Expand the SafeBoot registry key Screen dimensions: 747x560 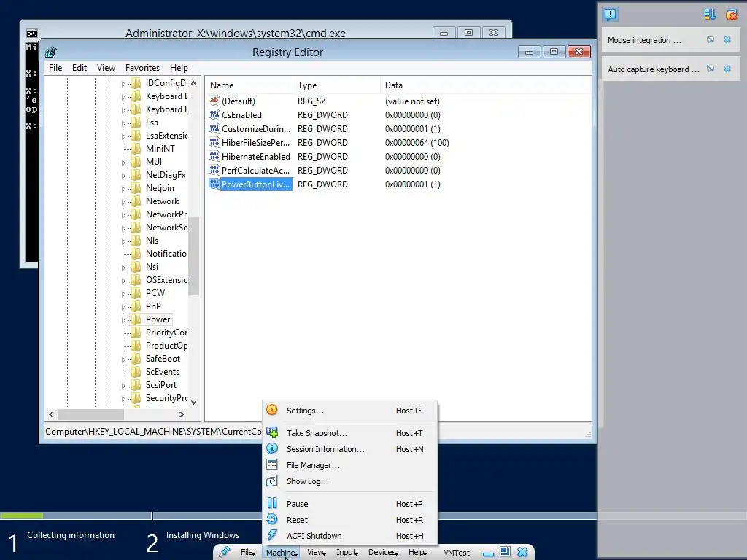tap(123, 360)
